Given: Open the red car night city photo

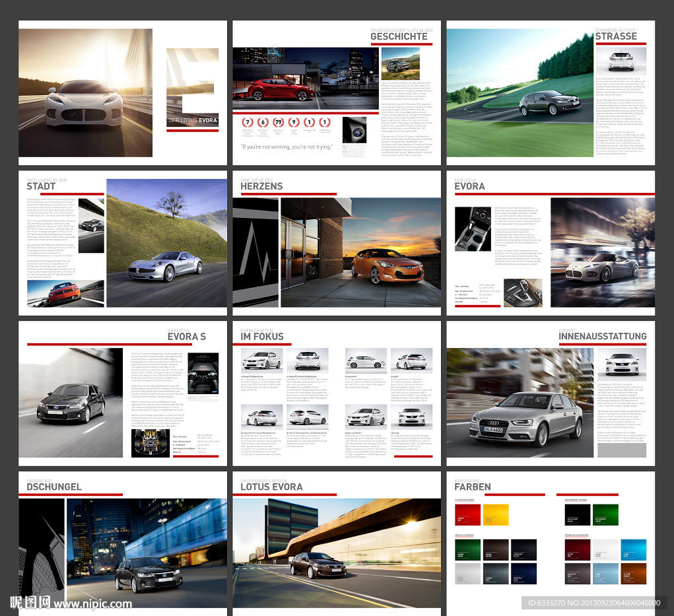Looking at the screenshot, I should [x=306, y=78].
